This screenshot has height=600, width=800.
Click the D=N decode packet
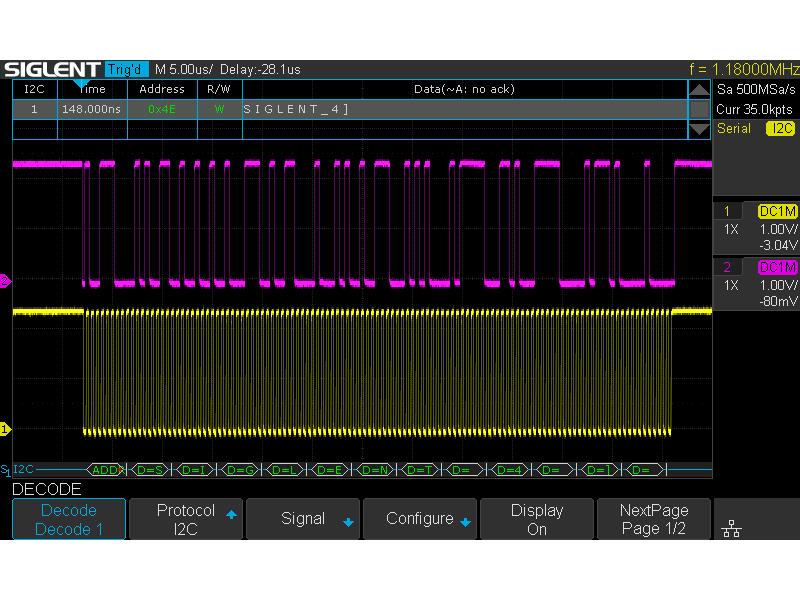pyautogui.click(x=374, y=470)
